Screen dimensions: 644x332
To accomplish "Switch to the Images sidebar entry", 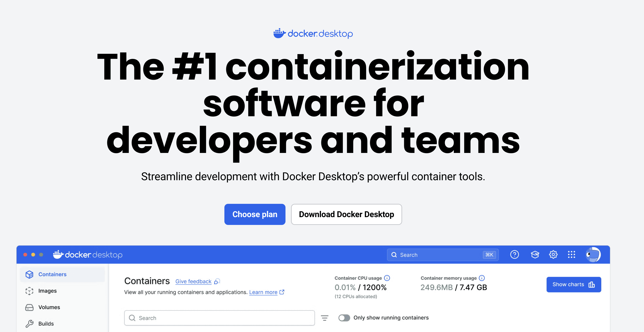I will (x=47, y=291).
